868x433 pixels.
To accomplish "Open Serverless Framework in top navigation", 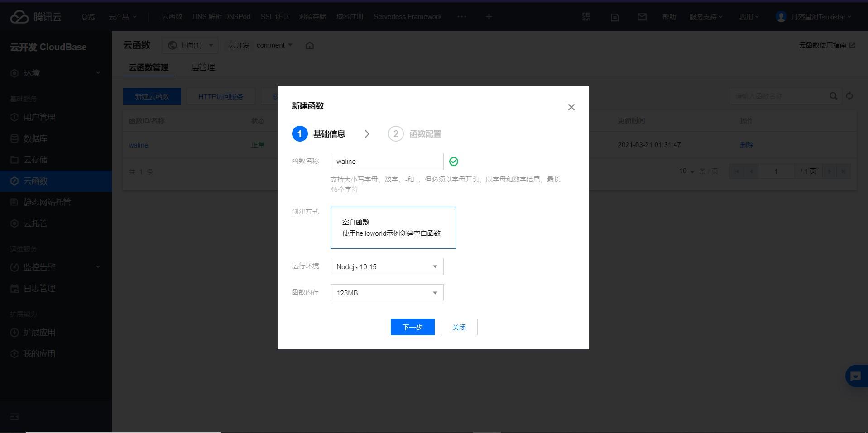I will coord(408,17).
